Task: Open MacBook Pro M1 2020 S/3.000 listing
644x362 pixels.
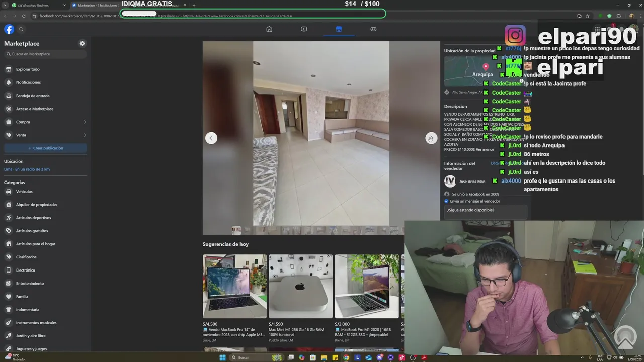Action: (x=367, y=299)
